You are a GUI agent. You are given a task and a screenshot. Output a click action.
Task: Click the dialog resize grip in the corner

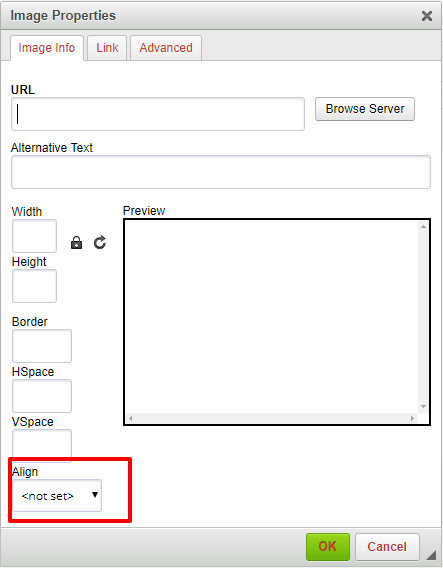tap(431, 555)
